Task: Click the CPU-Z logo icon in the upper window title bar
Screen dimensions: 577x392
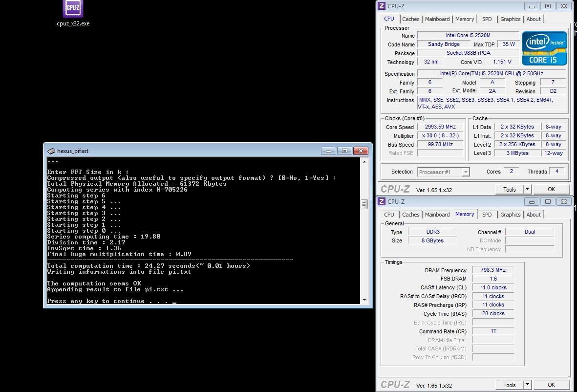Action: coord(382,6)
